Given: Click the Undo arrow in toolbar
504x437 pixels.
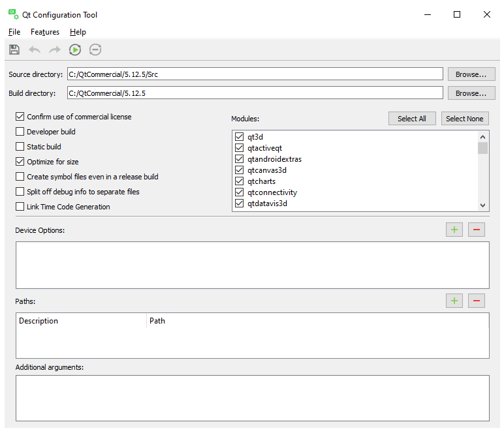Looking at the screenshot, I should 35,50.
